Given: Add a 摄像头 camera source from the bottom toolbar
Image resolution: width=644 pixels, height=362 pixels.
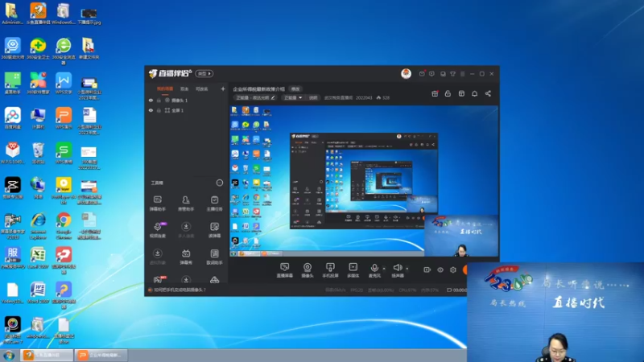Looking at the screenshot, I should click(308, 270).
